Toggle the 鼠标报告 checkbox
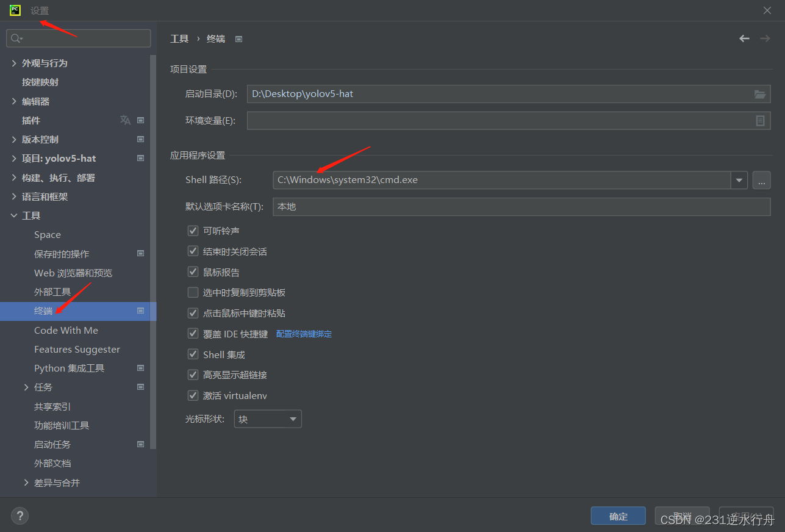Viewport: 785px width, 532px height. 193,272
